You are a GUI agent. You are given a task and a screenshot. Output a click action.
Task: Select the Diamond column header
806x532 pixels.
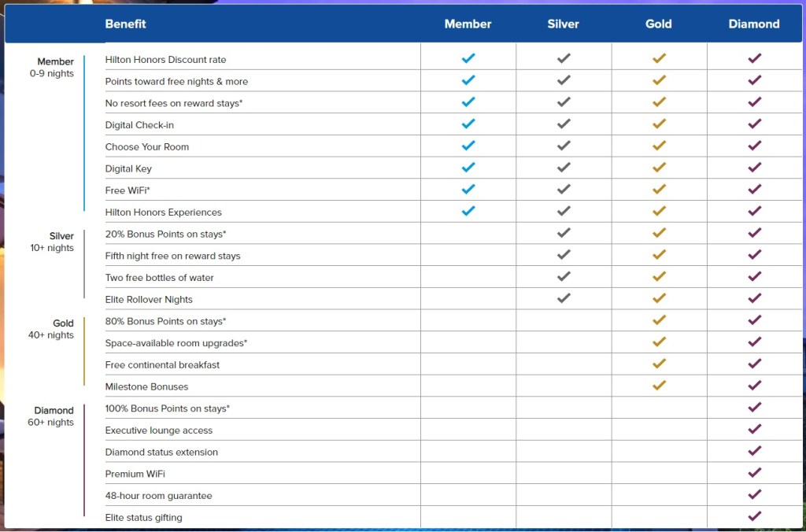click(754, 24)
